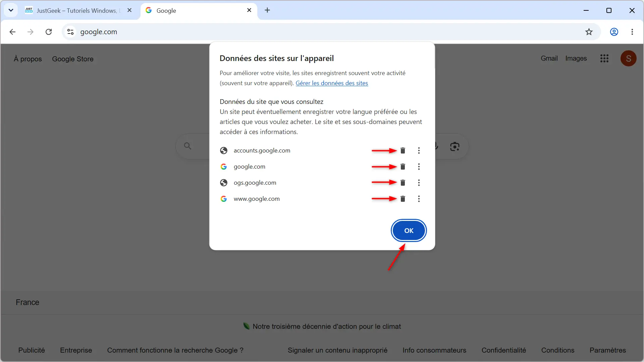
Task: Start search by image with the camera icon
Action: point(454,146)
